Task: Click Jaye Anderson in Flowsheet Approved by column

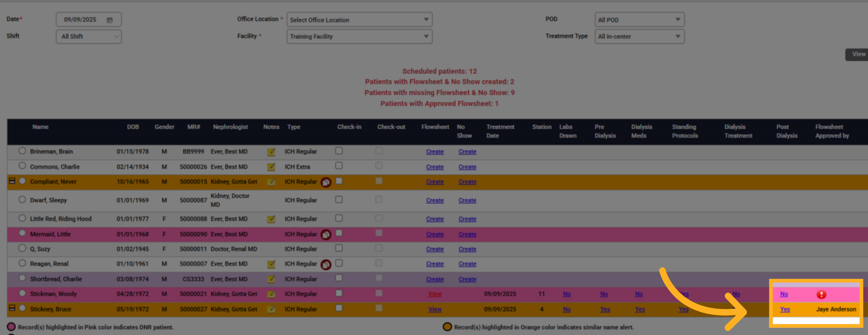Action: point(836,309)
